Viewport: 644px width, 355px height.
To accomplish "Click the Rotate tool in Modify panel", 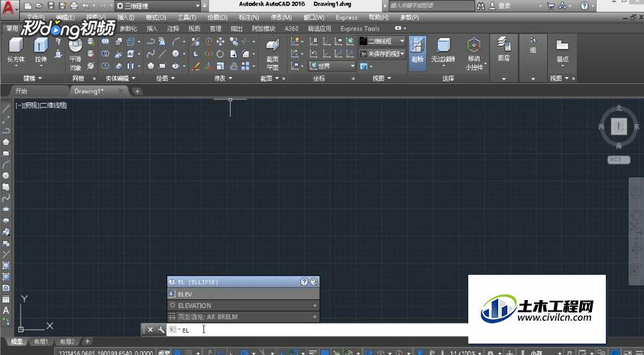I will tap(220, 53).
